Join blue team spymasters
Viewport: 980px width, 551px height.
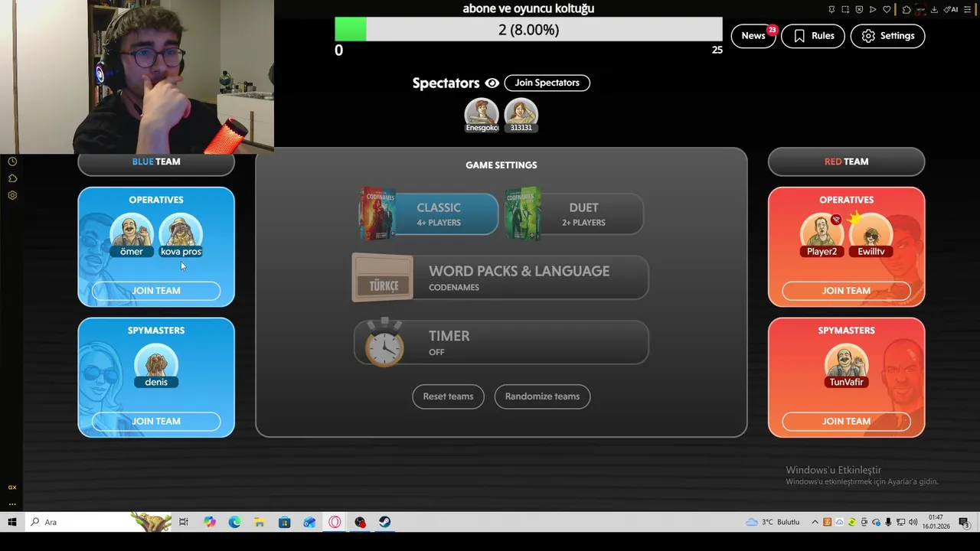click(x=156, y=422)
